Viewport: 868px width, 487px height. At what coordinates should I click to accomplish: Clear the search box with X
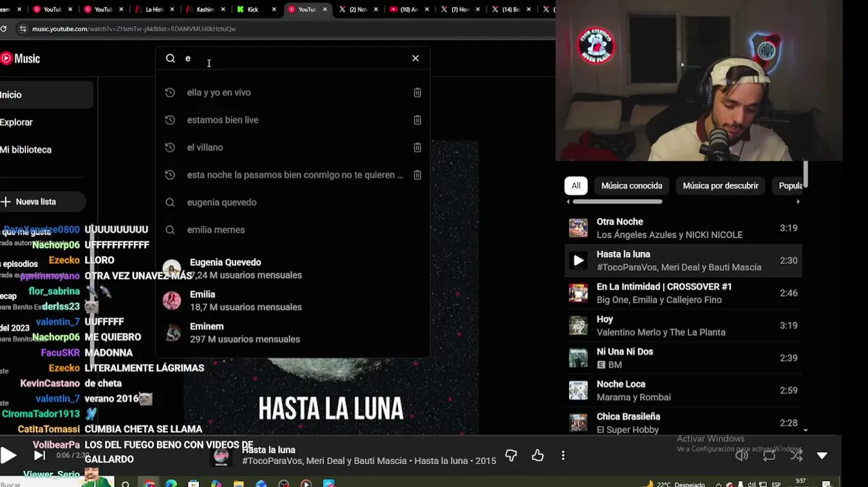tap(415, 58)
